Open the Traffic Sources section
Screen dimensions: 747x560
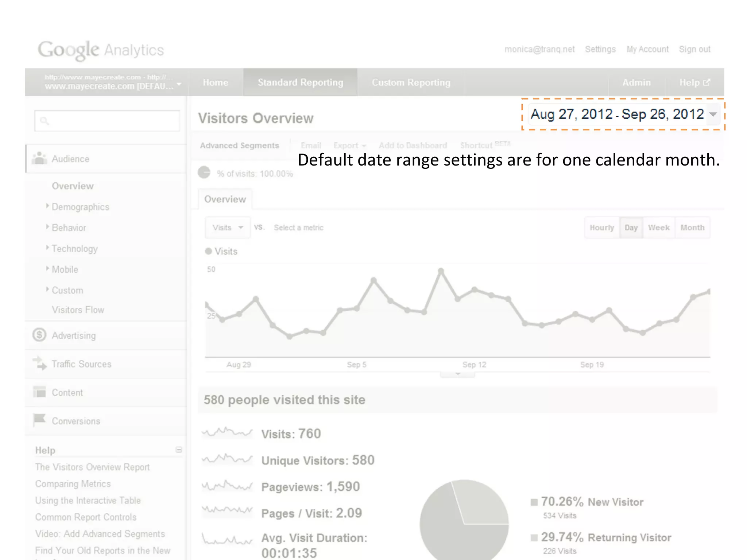(106, 364)
